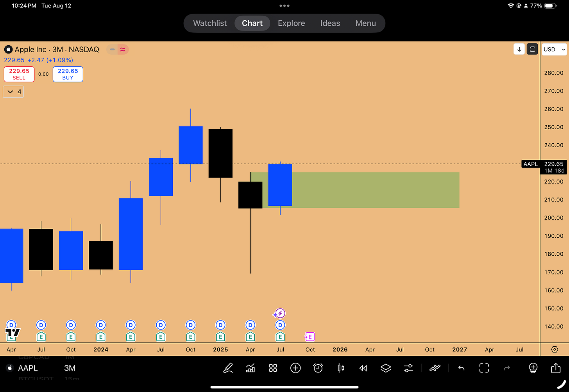Tap the zigzag lines toolbar icon

pos(435,368)
